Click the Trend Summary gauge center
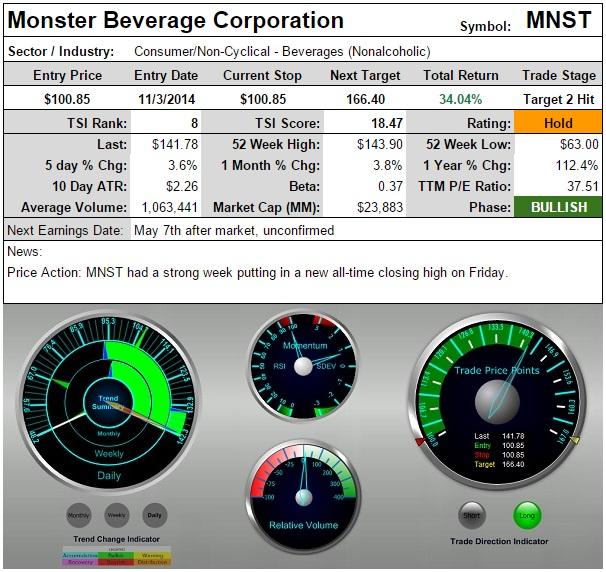The image size is (606, 572). 108,403
